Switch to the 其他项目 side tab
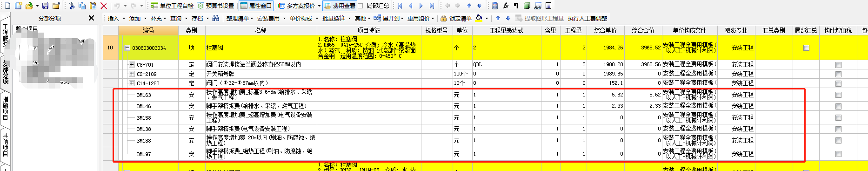 (5, 144)
